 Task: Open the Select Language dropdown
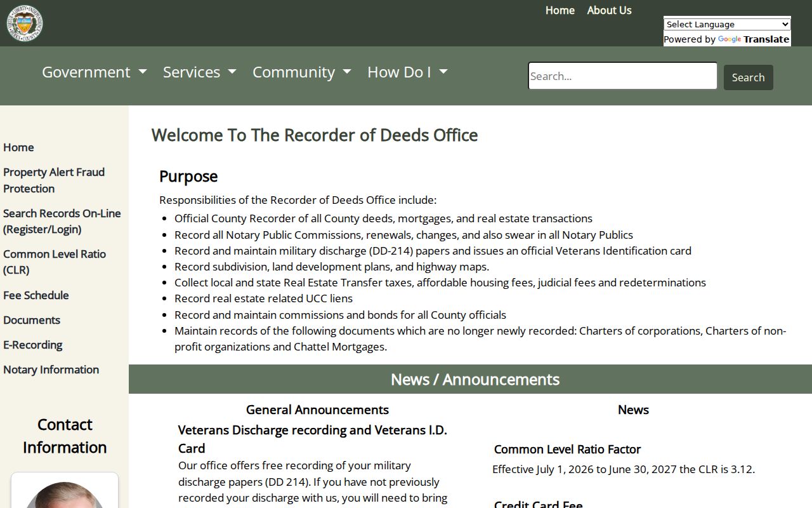(727, 24)
